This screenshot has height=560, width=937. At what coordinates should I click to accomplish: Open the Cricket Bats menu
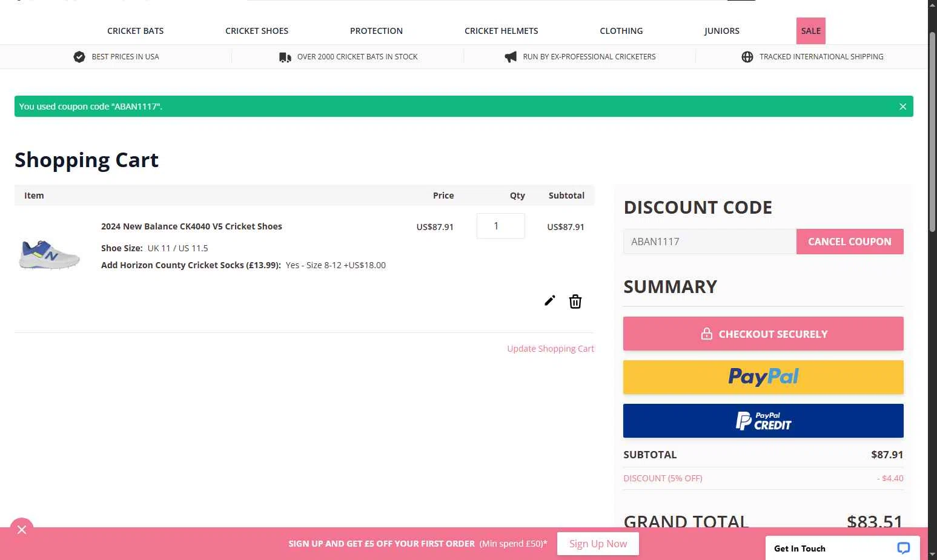135,31
